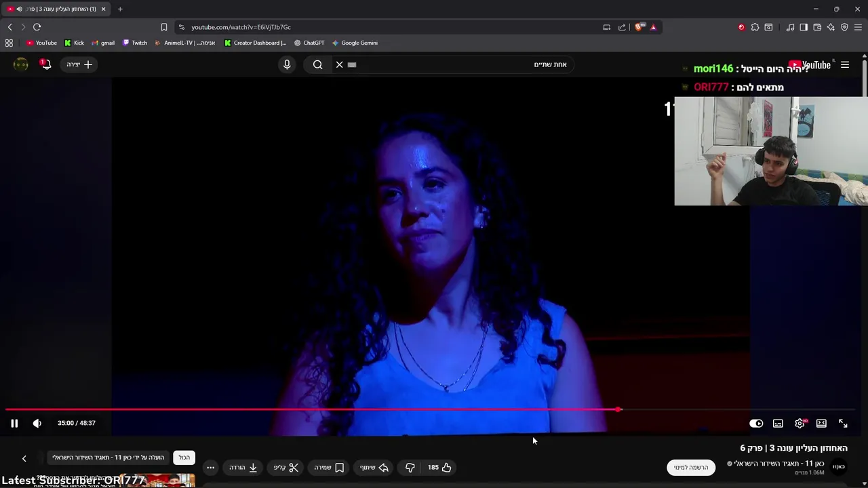Click the streamer webcam overlay
868x488 pixels.
pos(771,150)
